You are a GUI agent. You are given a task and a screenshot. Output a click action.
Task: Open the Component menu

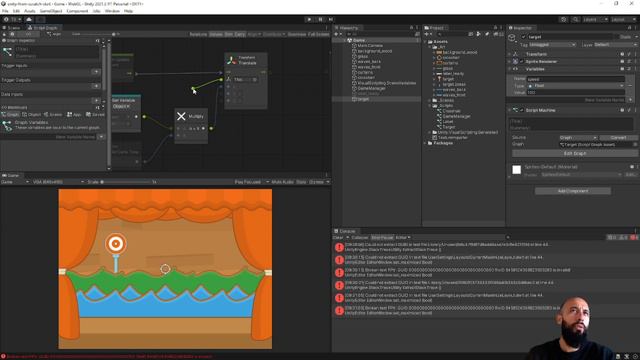click(77, 11)
